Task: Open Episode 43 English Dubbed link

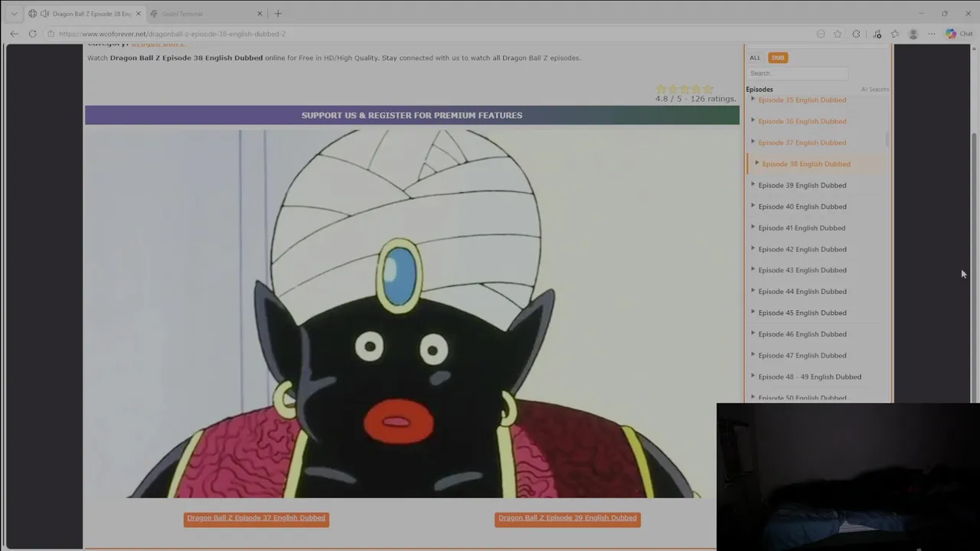Action: point(802,270)
